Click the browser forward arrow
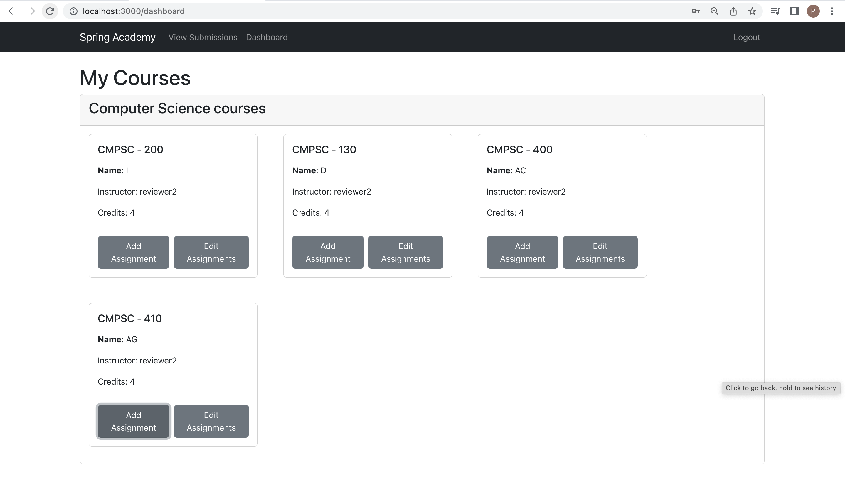845x504 pixels. pyautogui.click(x=31, y=11)
